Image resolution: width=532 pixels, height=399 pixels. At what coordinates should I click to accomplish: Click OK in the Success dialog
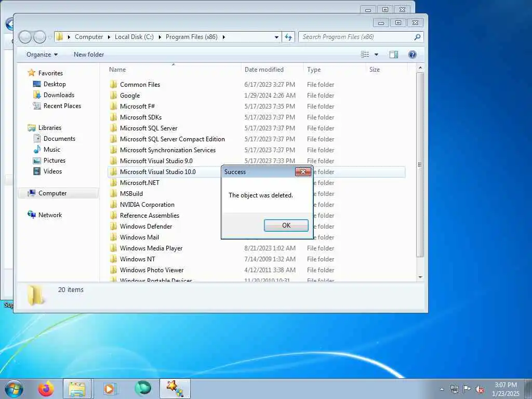point(286,225)
